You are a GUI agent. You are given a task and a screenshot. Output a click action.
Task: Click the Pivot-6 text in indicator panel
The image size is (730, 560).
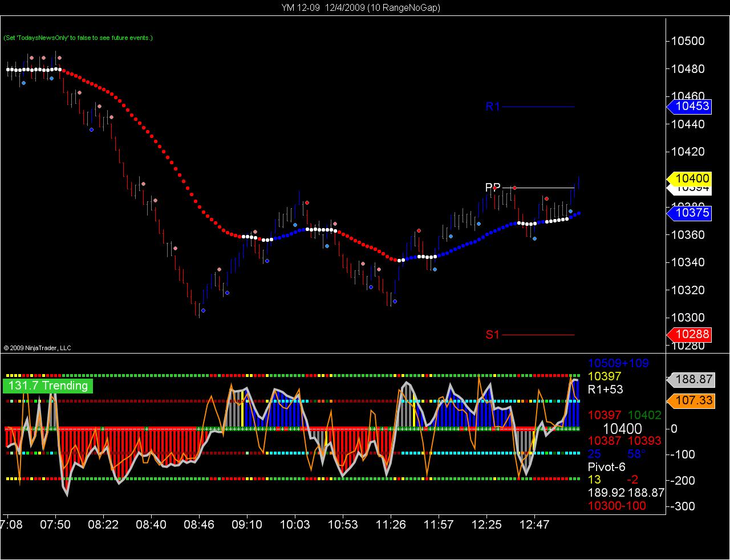(607, 467)
